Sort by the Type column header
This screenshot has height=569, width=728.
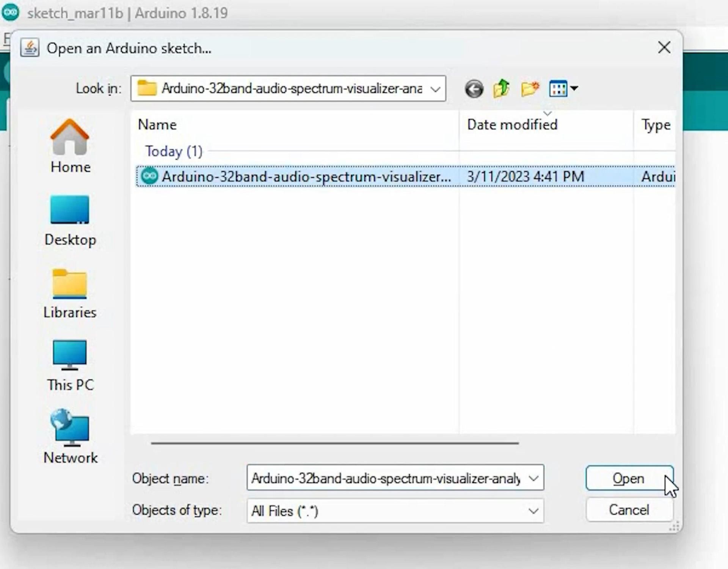(x=655, y=125)
